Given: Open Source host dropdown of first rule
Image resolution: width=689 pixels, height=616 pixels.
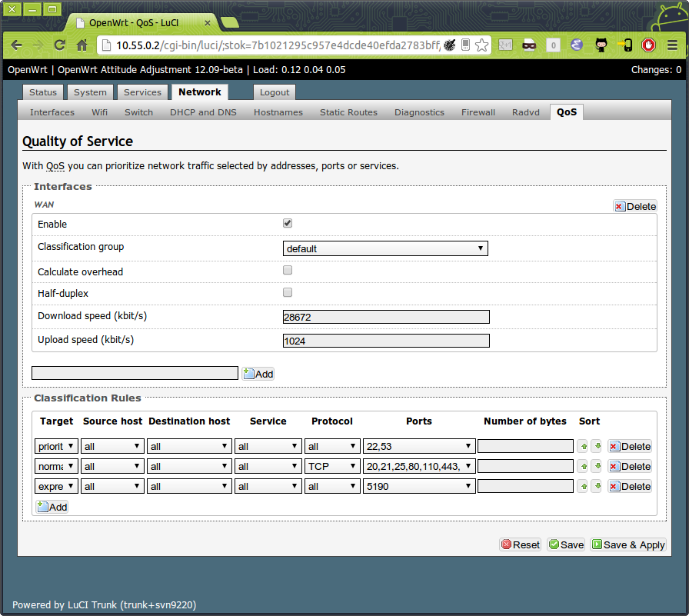Looking at the screenshot, I should [x=112, y=446].
